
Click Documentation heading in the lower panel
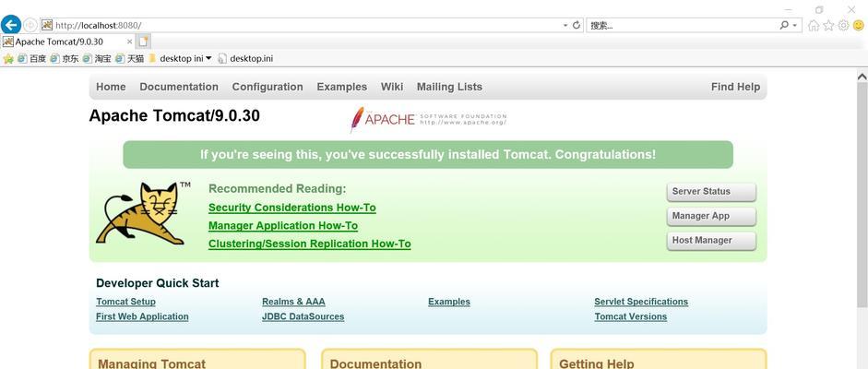375,363
